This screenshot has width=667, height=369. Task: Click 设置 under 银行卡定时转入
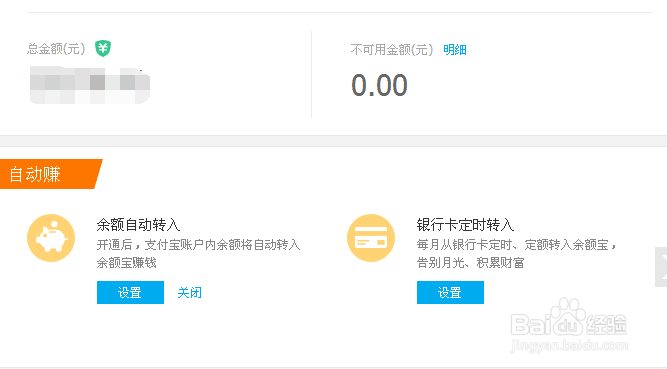click(450, 292)
